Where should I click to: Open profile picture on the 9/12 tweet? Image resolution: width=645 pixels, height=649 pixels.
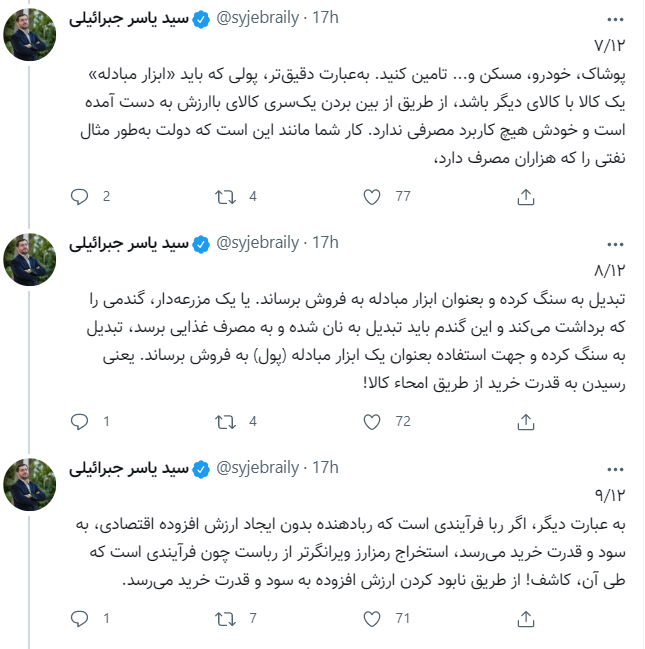tap(30, 483)
